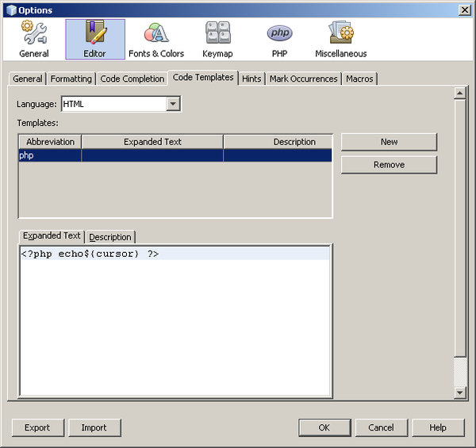This screenshot has width=476, height=448.
Task: Open the Keymap settings category
Action: tap(217, 39)
